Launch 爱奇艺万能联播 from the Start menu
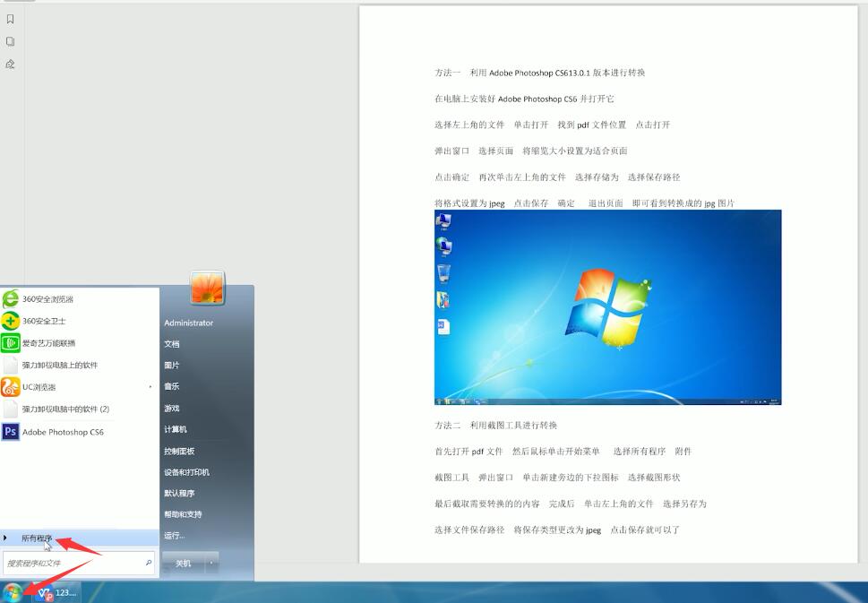868x603 pixels. click(x=79, y=343)
